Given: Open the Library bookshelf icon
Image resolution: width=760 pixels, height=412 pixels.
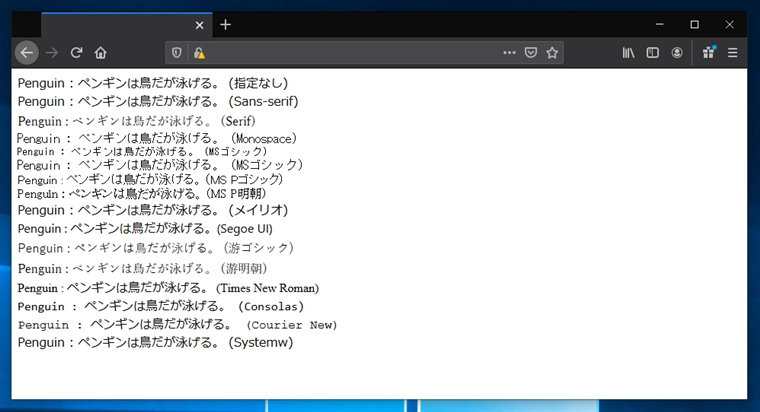Looking at the screenshot, I should point(629,53).
